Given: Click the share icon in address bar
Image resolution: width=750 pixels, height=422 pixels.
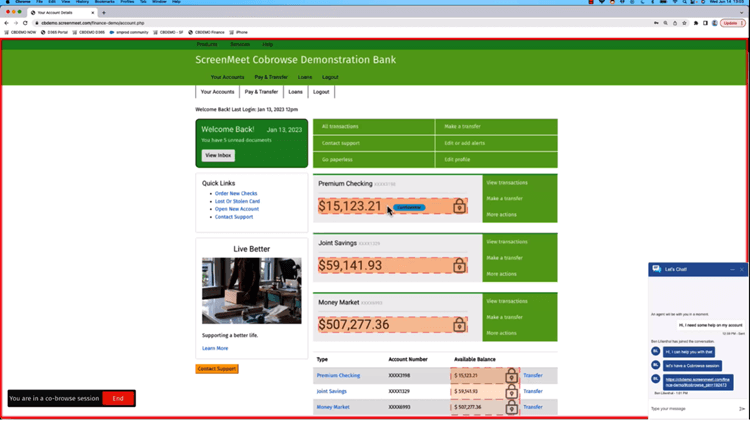Looking at the screenshot, I should [675, 23].
